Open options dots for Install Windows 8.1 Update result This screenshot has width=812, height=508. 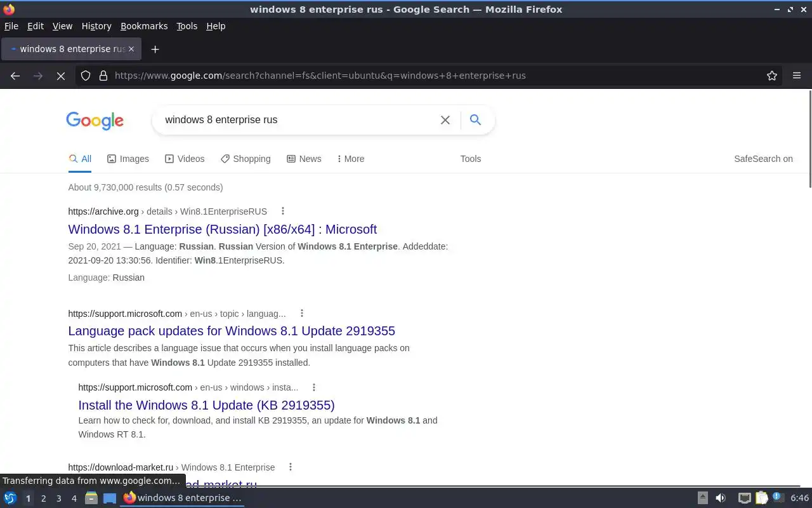(x=314, y=387)
